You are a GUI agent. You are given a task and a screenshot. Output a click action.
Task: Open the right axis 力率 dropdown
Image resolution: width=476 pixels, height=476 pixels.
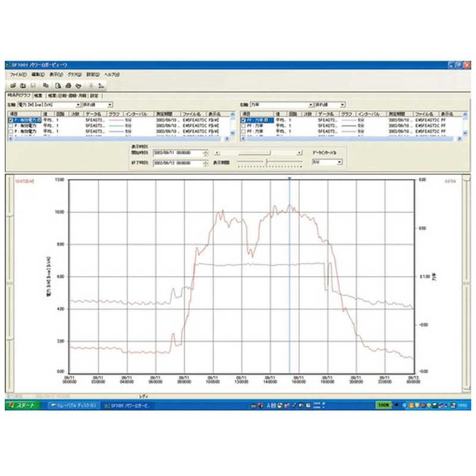click(311, 104)
